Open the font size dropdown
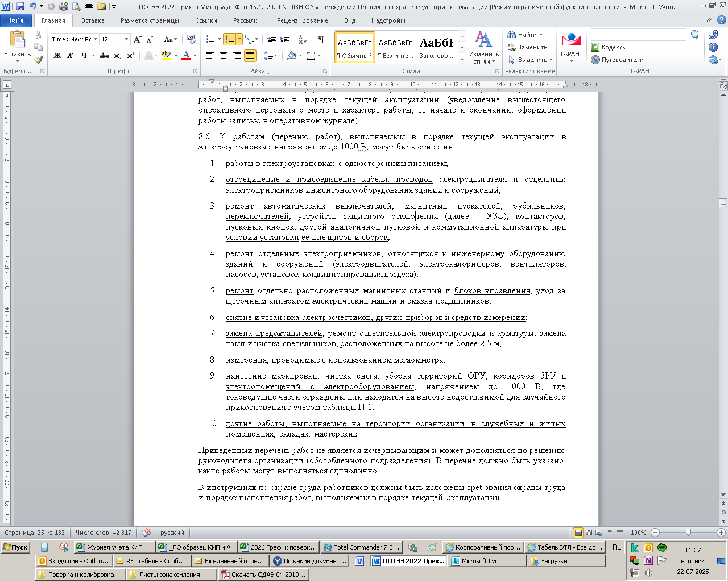 [126, 39]
